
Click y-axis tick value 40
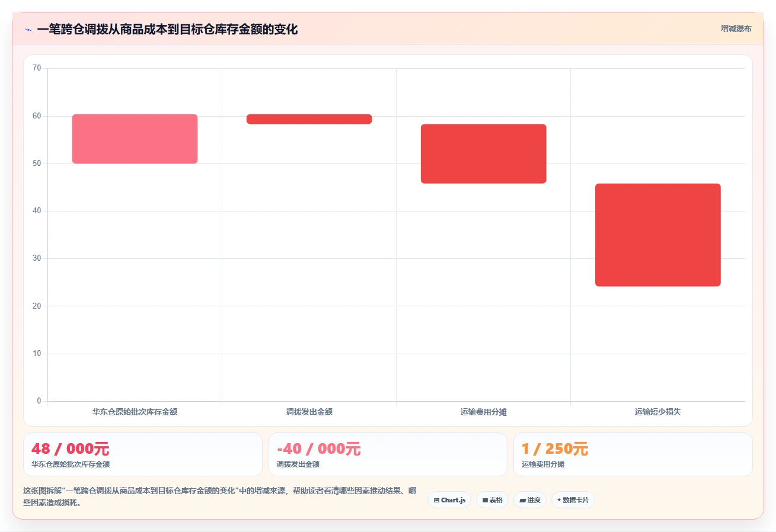(37, 211)
